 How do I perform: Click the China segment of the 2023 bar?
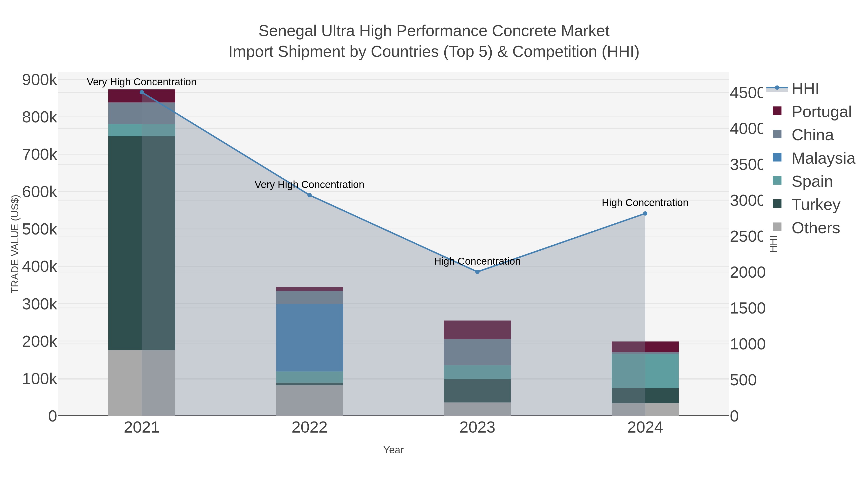477,352
